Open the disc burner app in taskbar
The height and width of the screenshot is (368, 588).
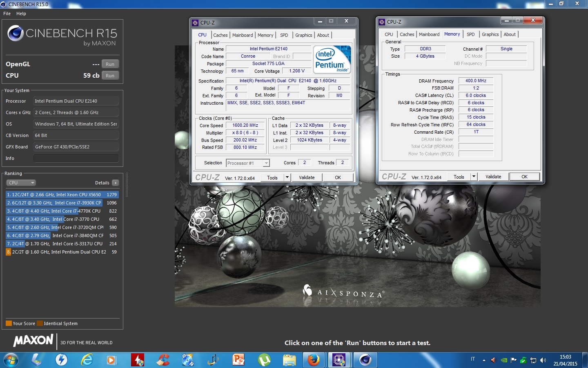click(188, 360)
